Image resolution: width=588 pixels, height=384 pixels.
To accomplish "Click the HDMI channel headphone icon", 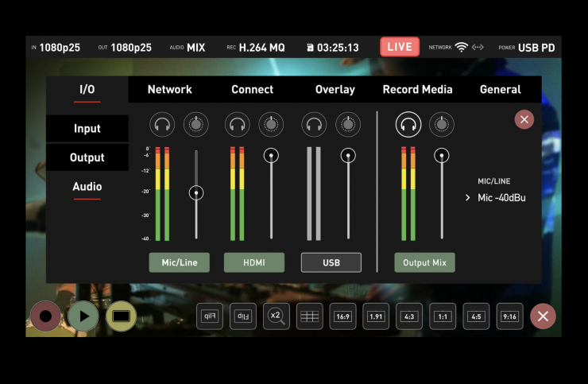I will point(237,124).
